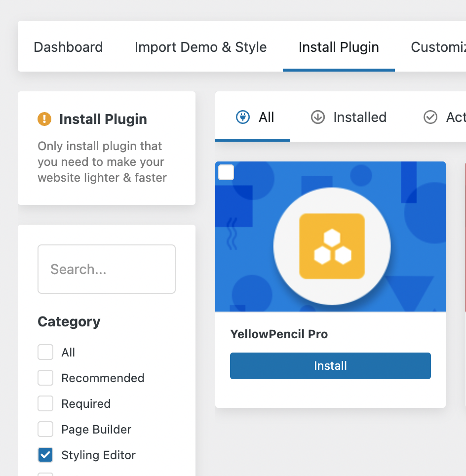Click the YellowPencil hexagon logo icon
Image resolution: width=466 pixels, height=476 pixels.
(x=332, y=246)
